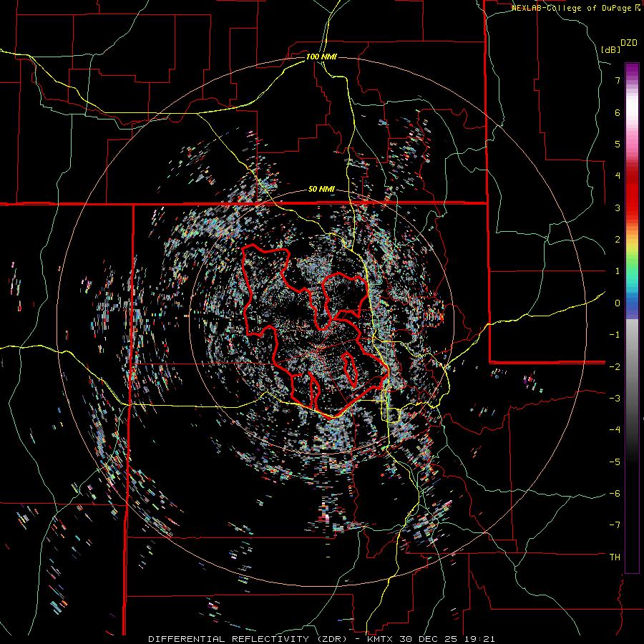Screen dimensions: 644x644
Task: Click the "-3" scale value
Action: click(615, 398)
